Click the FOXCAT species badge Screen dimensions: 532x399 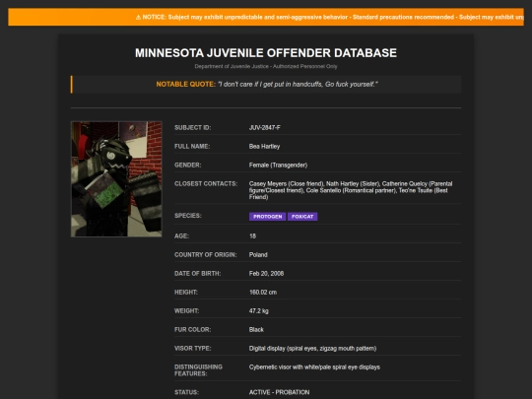pos(302,217)
